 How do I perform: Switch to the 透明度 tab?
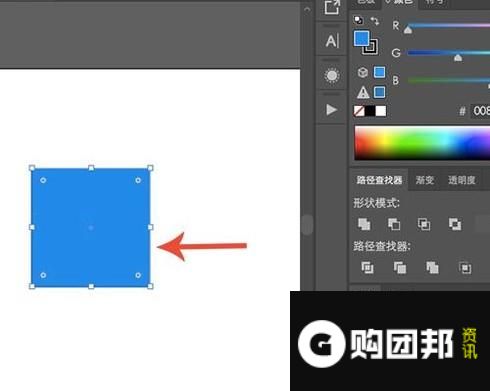[462, 180]
